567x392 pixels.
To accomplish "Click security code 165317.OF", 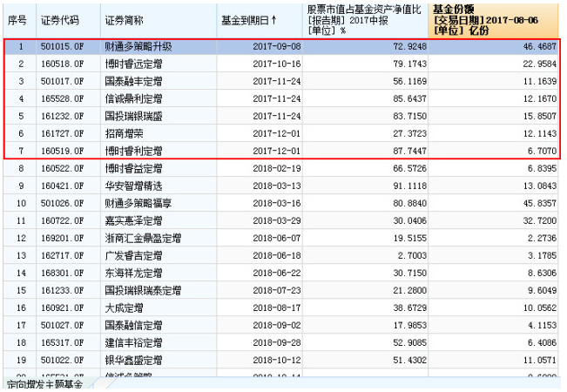I will [62, 343].
